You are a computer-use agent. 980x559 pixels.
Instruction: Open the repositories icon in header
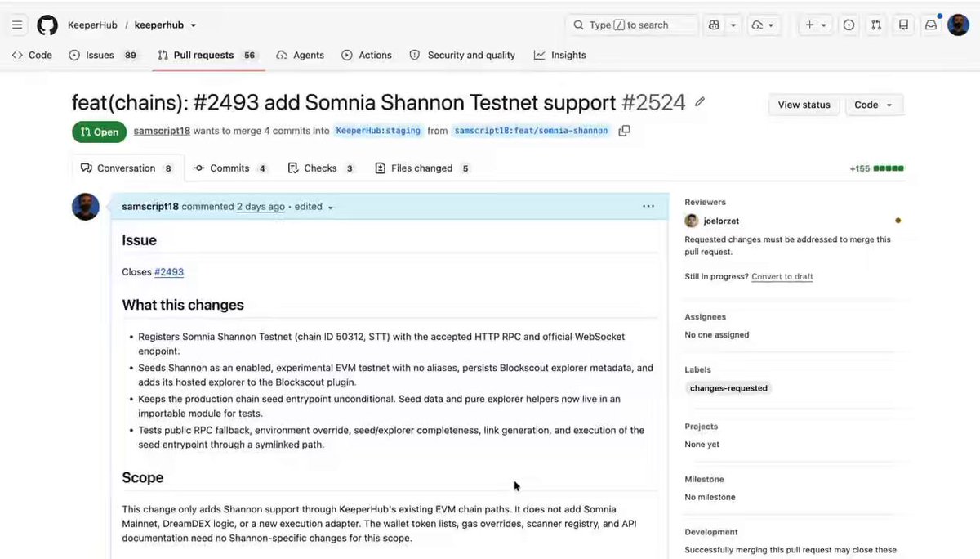(903, 25)
